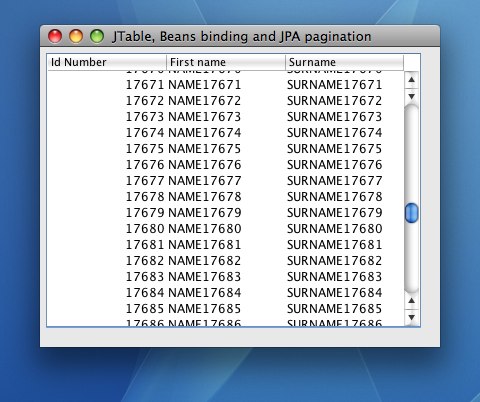This screenshot has width=480, height=402.
Task: Pick the cell NAME17673
Action: [226, 117]
